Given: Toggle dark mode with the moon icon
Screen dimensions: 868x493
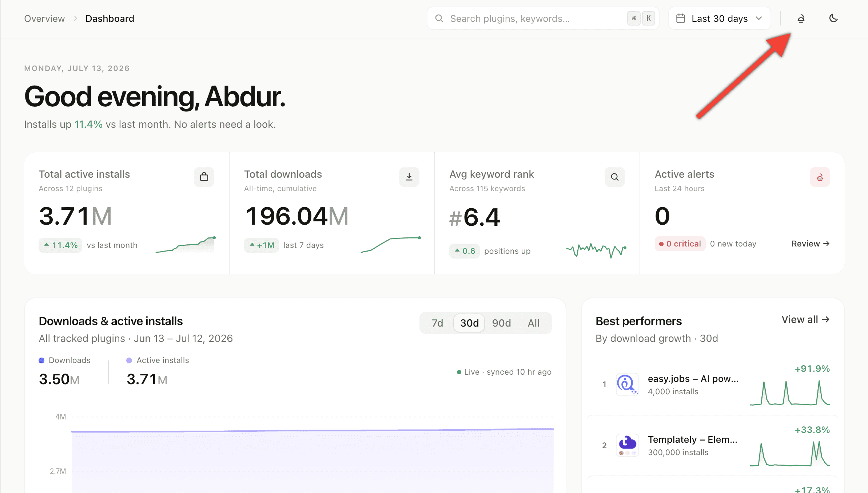Looking at the screenshot, I should click(x=833, y=19).
